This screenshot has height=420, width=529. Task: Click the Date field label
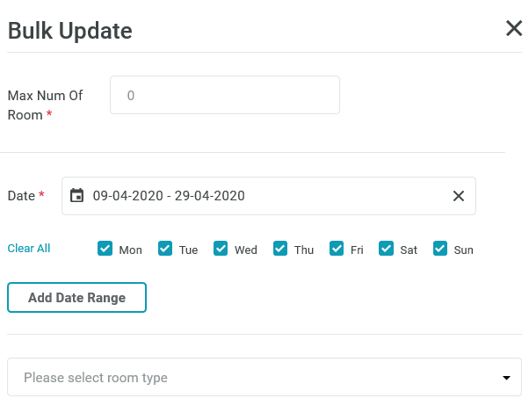click(21, 196)
